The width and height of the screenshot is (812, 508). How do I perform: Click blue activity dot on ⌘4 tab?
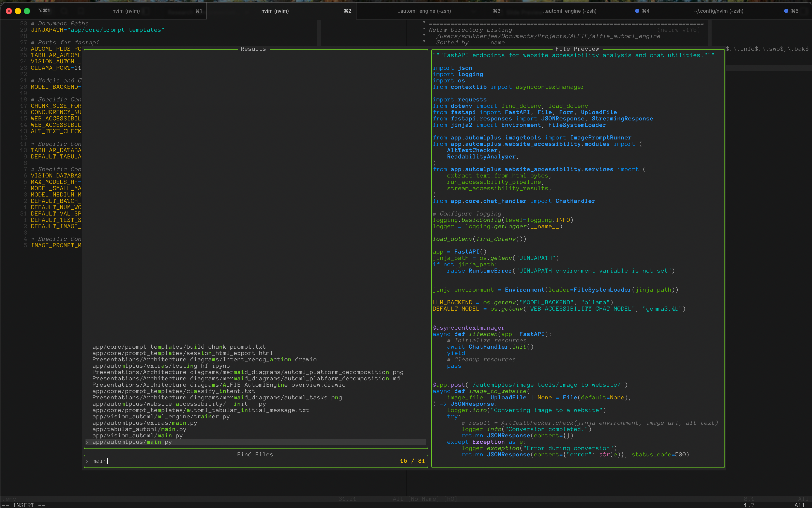point(637,11)
